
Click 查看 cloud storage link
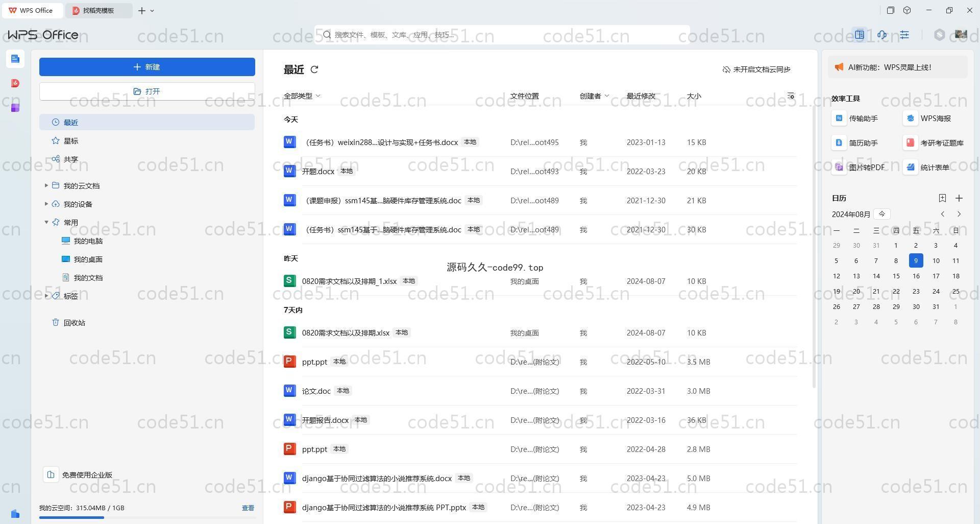pos(248,508)
